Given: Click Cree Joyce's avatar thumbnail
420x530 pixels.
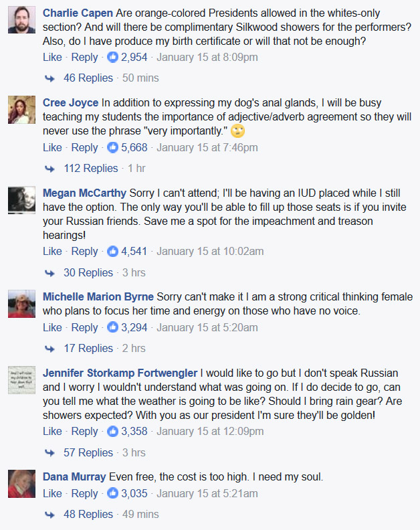Looking at the screenshot, I should click(x=21, y=110).
